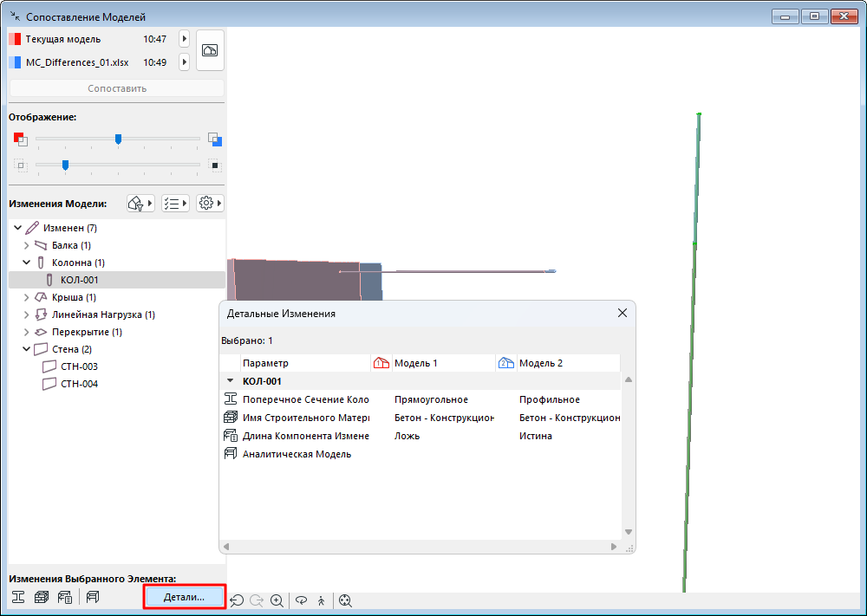Expand the Крыша (1) node
This screenshot has width=867, height=616.
pos(27,297)
